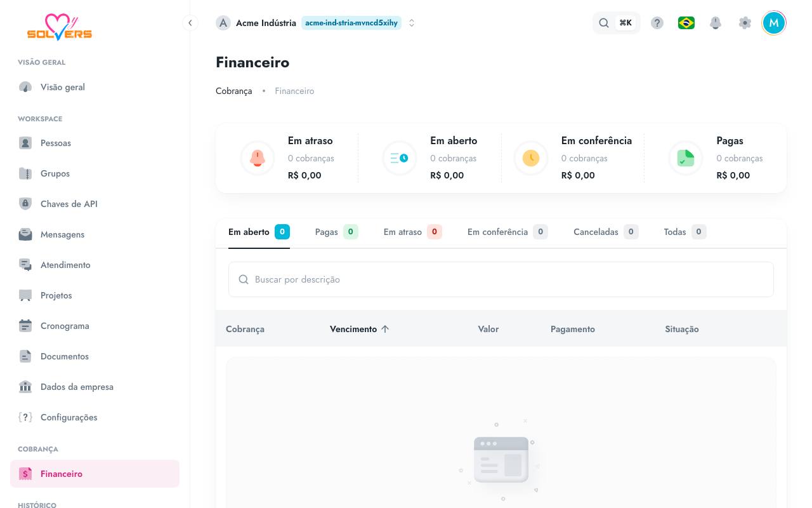This screenshot has width=812, height=508.
Task: Click the Situação column header
Action: click(682, 329)
